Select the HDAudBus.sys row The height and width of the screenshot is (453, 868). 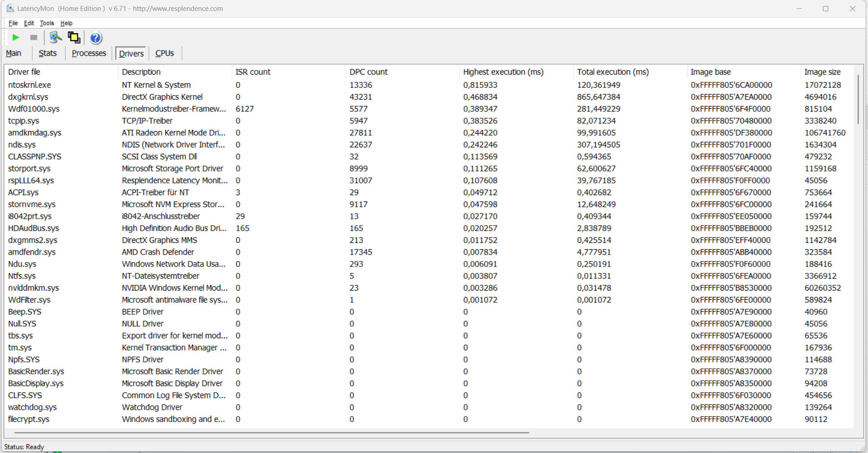[x=429, y=228]
